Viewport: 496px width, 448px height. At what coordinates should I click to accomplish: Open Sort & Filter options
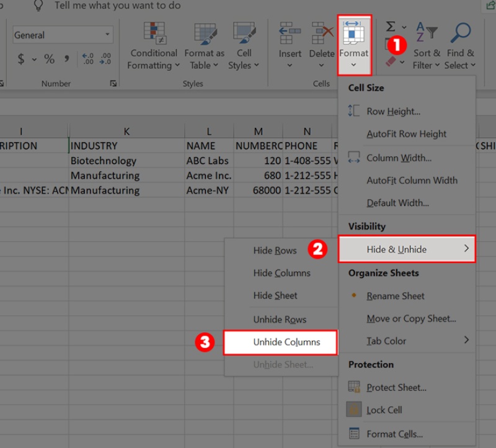tap(427, 45)
